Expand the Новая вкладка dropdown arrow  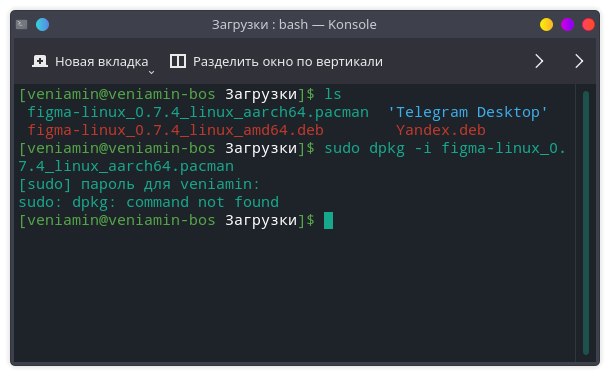pyautogui.click(x=152, y=72)
